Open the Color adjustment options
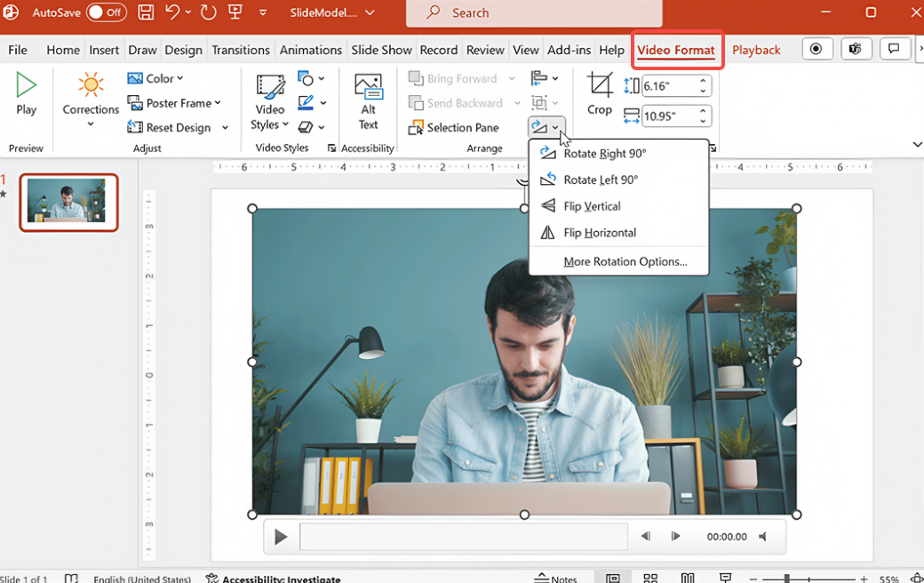 tap(156, 78)
